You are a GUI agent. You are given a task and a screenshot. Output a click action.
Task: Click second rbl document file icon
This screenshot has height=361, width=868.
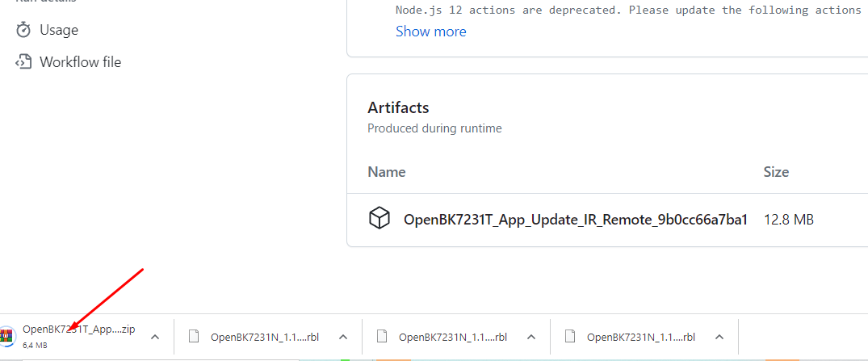pyautogui.click(x=381, y=336)
